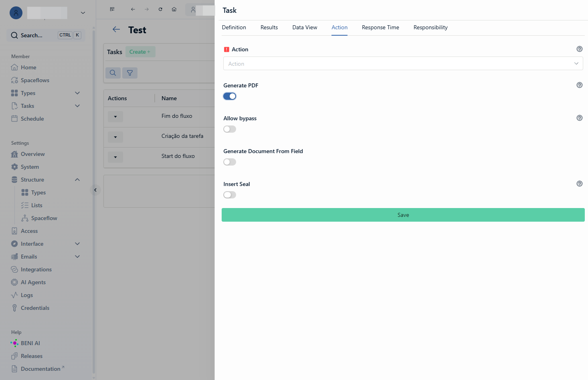Viewport: 588px width, 380px height.
Task: Switch to the Definition tab
Action: pyautogui.click(x=234, y=27)
